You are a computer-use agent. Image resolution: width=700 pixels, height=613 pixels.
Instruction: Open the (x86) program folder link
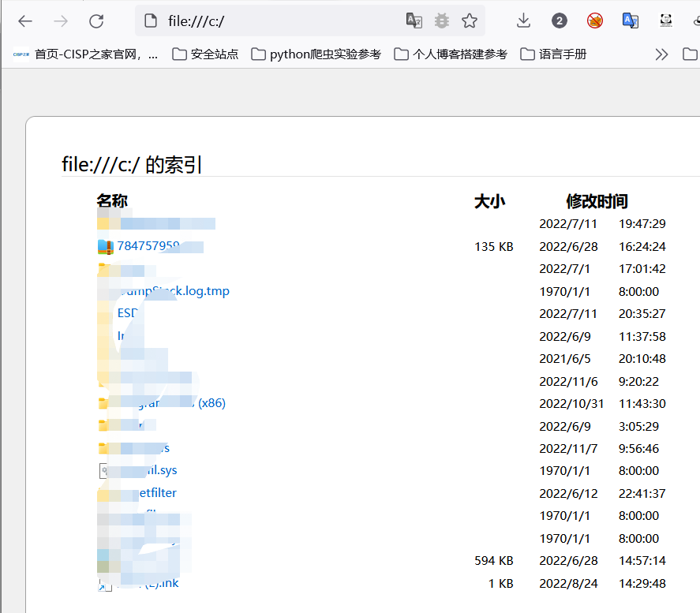pyautogui.click(x=182, y=403)
